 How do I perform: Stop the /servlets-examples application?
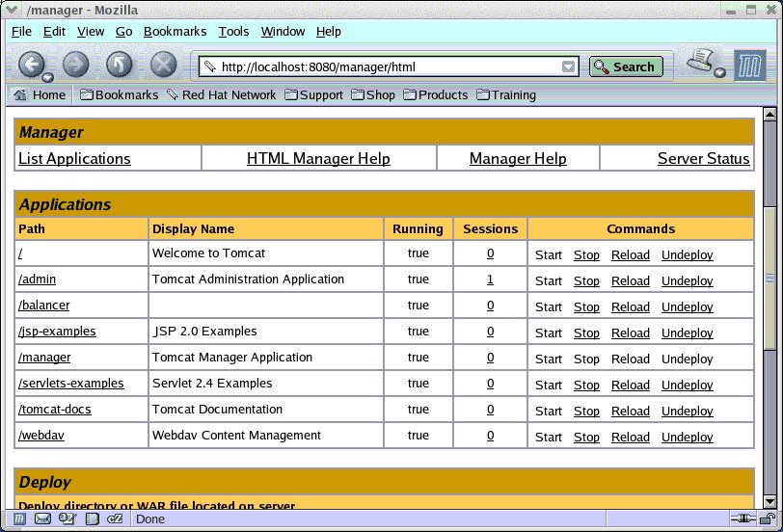586,385
